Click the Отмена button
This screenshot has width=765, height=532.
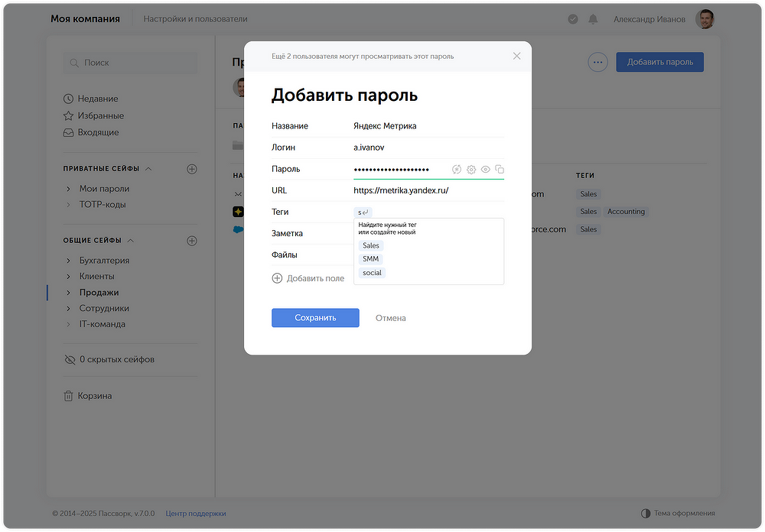(390, 318)
